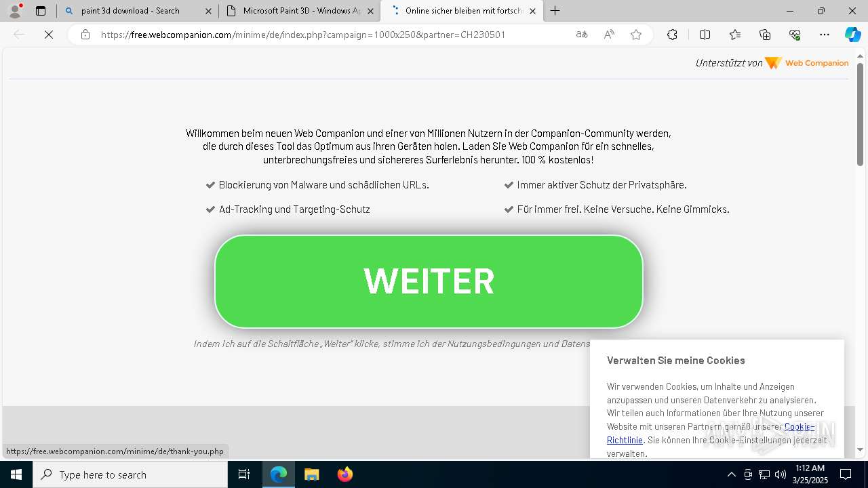Screen dimensions: 868x488
Task: Click the green WEITER button
Action: pyautogui.click(x=429, y=281)
